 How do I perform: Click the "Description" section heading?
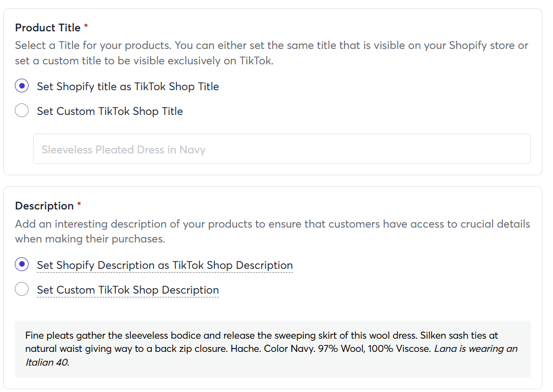[44, 206]
